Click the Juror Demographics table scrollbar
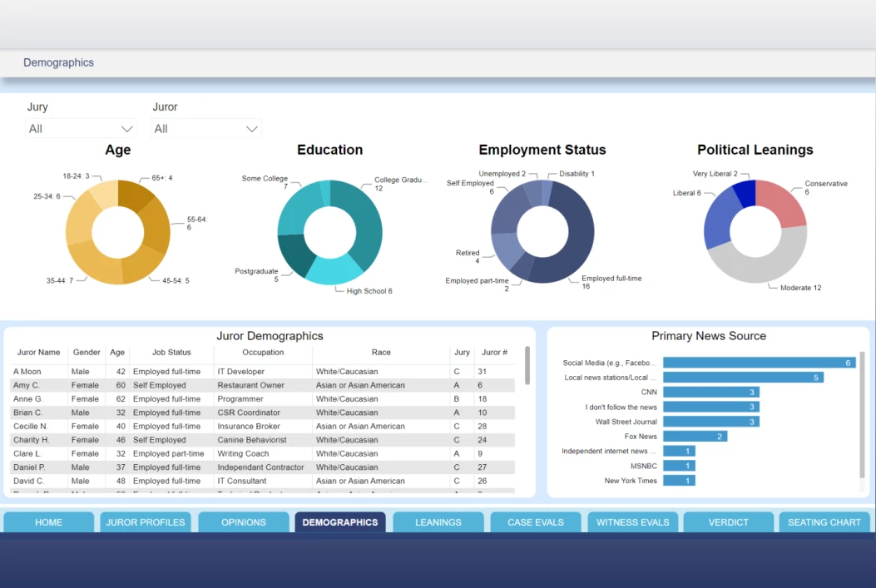 click(527, 366)
